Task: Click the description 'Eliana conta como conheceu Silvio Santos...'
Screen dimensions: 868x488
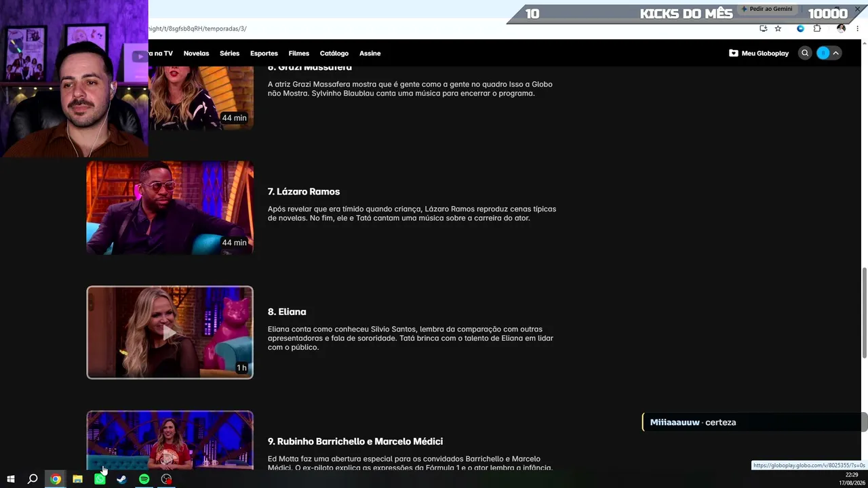Action: coord(410,338)
